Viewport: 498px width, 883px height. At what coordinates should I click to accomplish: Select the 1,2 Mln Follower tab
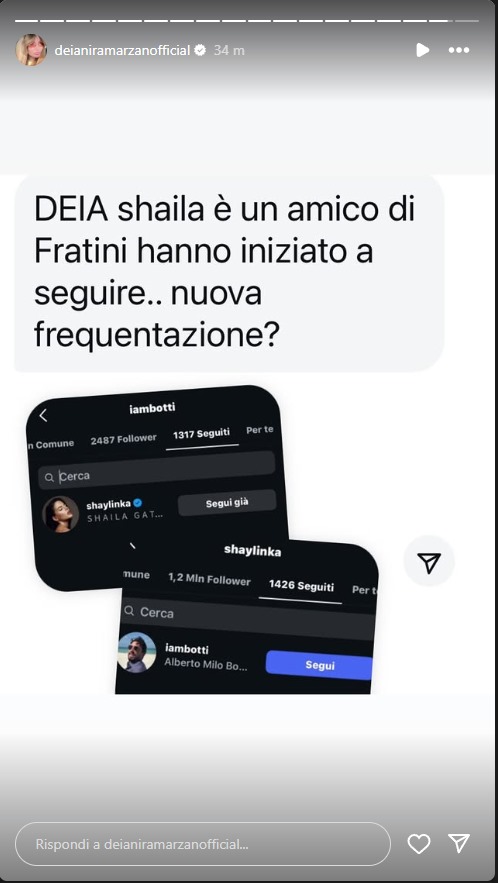pos(209,580)
